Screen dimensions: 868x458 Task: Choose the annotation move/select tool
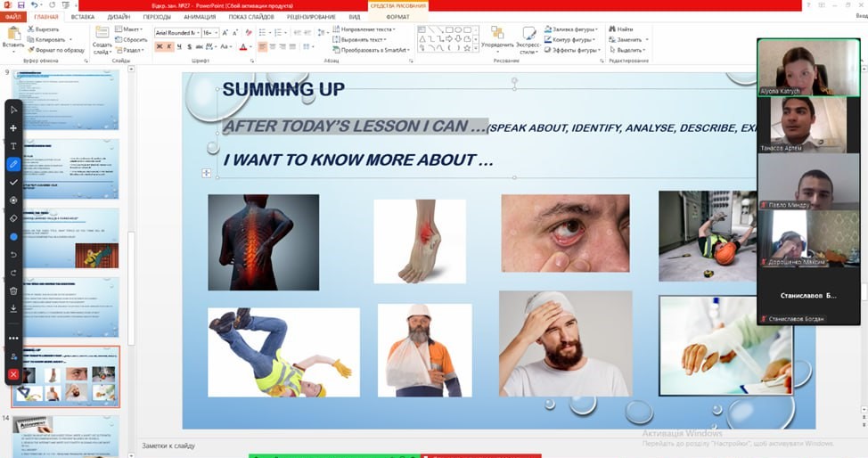coord(14,128)
